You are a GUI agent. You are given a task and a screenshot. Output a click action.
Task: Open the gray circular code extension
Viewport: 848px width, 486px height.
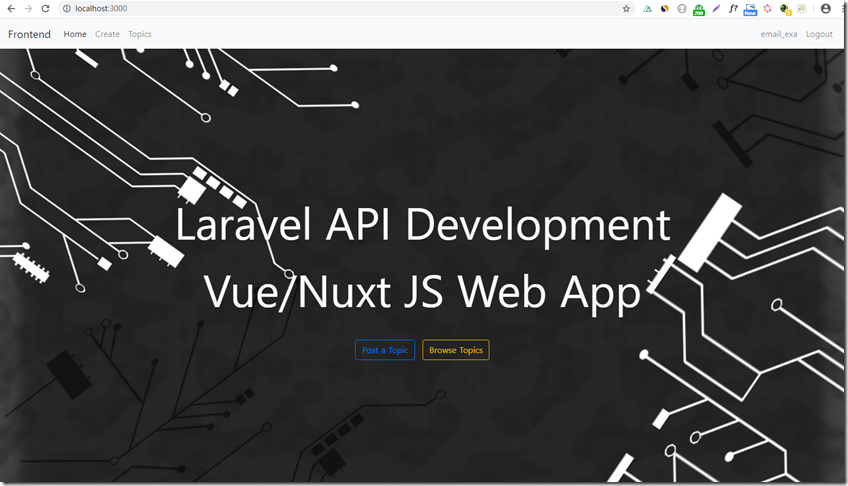682,9
